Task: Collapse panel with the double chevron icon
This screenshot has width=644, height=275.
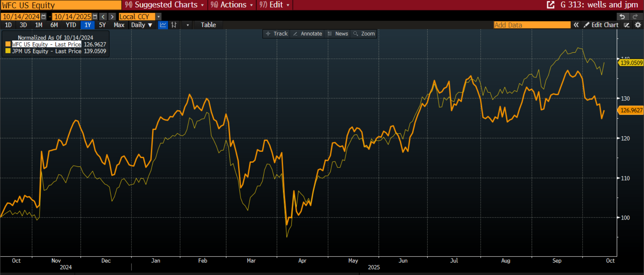Action: pyautogui.click(x=576, y=25)
